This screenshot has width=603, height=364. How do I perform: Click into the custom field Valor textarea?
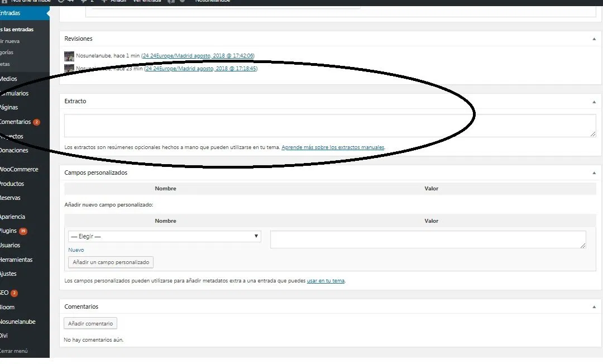[428, 240]
